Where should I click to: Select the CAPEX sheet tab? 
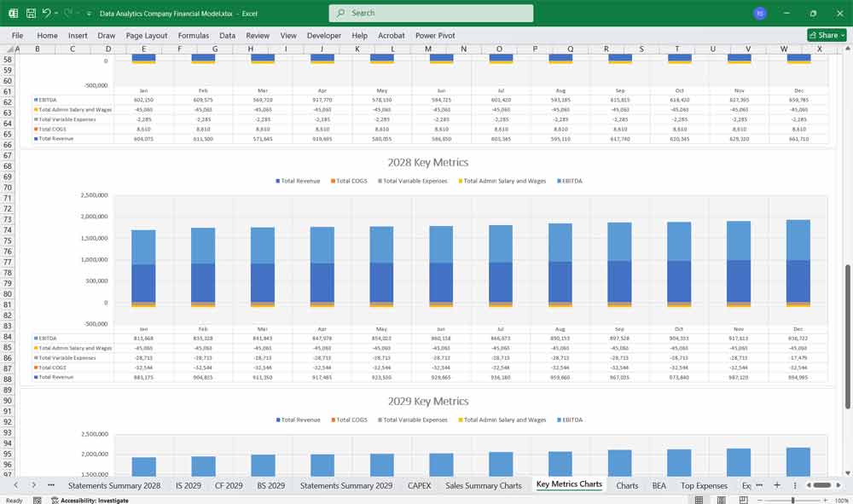click(419, 484)
